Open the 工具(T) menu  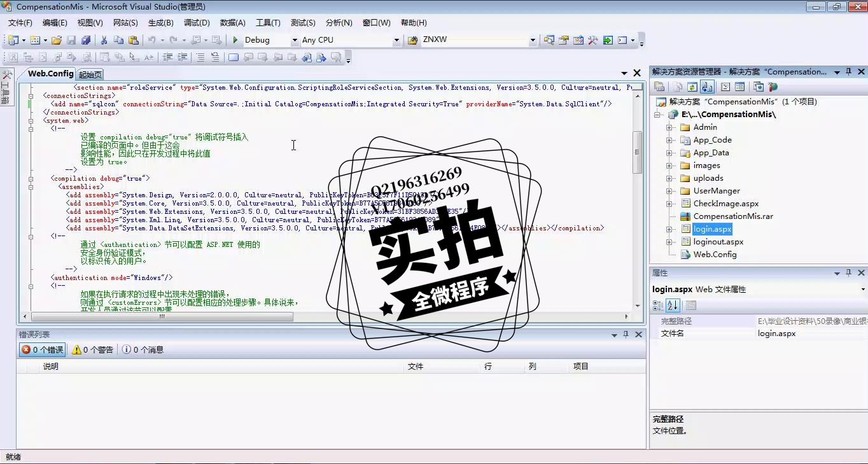(x=268, y=22)
